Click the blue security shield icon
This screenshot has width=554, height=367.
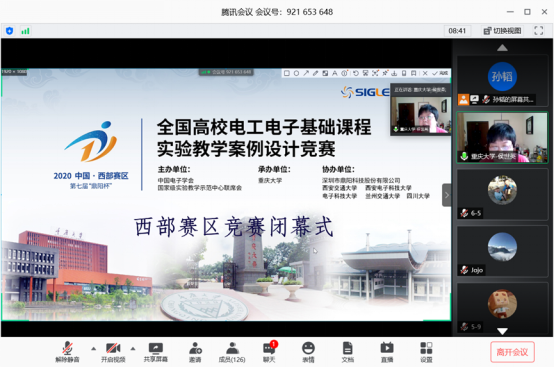[x=10, y=31]
